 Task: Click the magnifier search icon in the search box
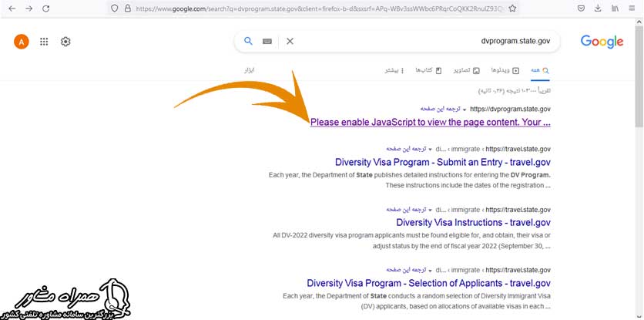pos(248,41)
